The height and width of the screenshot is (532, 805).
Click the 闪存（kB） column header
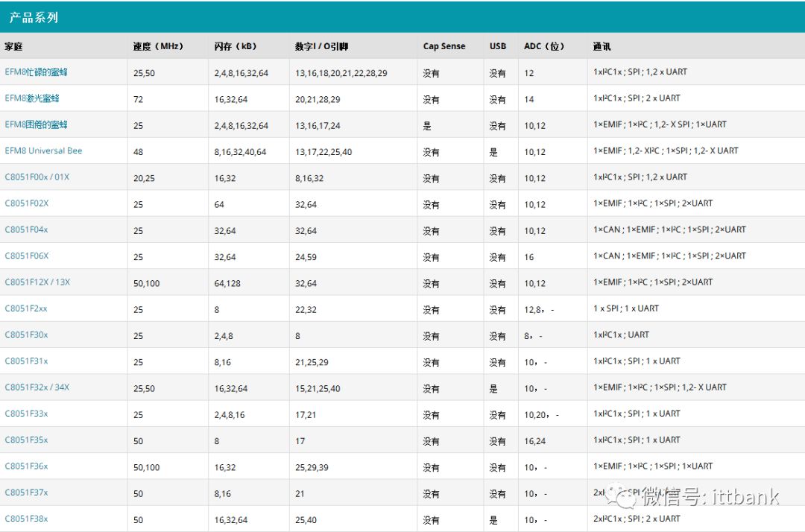click(x=235, y=46)
